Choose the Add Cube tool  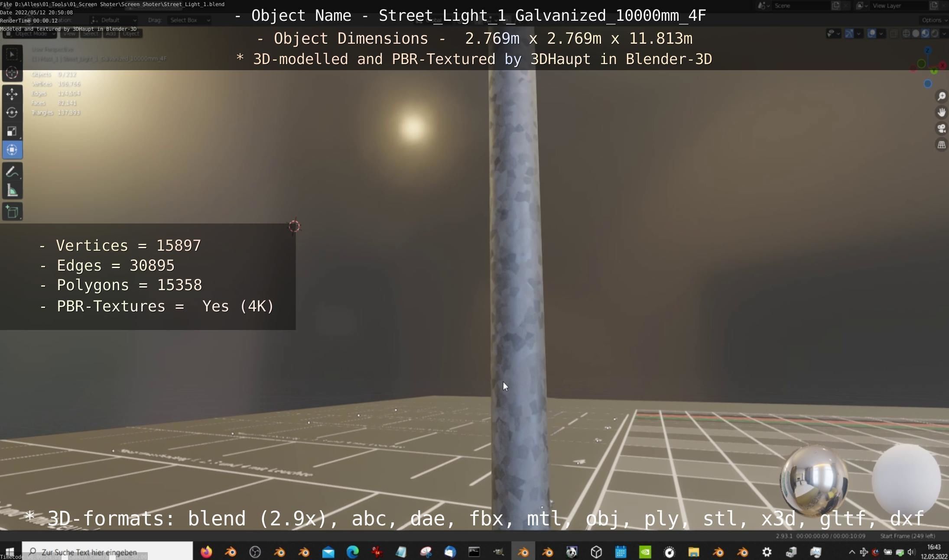pos(12,212)
